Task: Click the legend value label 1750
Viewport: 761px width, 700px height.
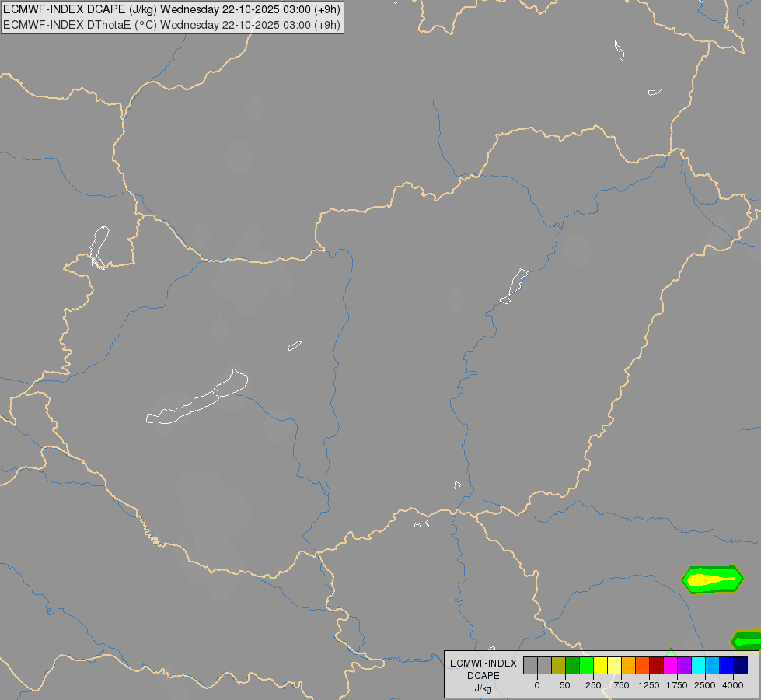Action: [677, 685]
